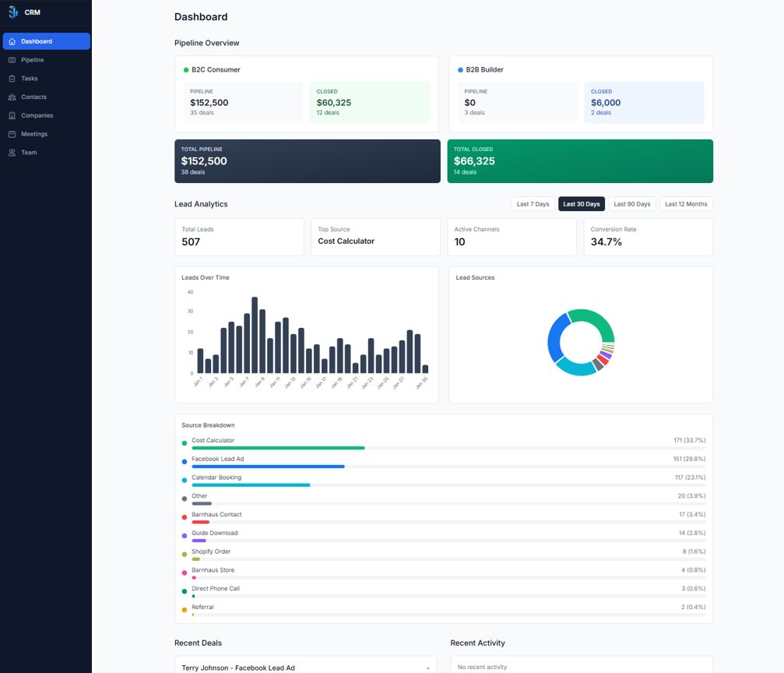The width and height of the screenshot is (784, 673).
Task: Click the Dashboard home icon
Action: pyautogui.click(x=12, y=41)
